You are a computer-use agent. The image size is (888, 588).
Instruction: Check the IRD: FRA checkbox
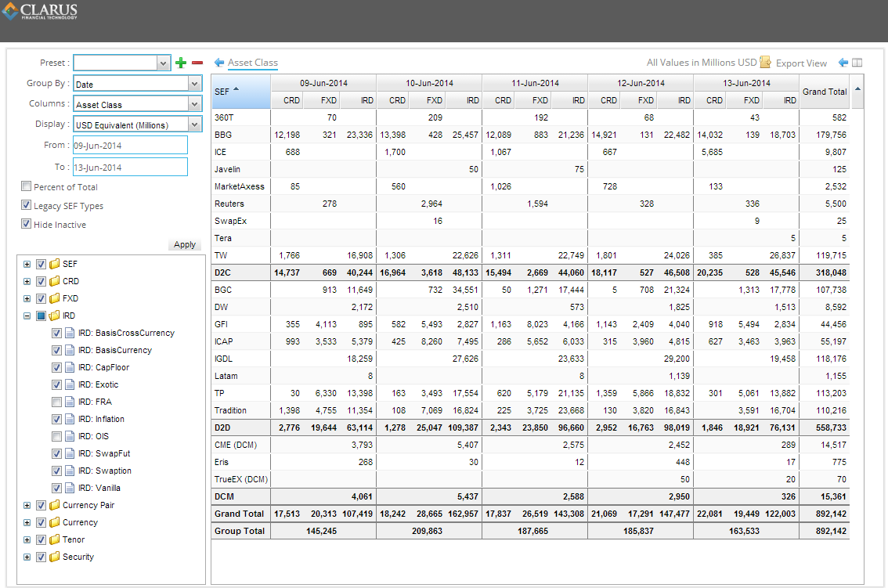point(56,402)
